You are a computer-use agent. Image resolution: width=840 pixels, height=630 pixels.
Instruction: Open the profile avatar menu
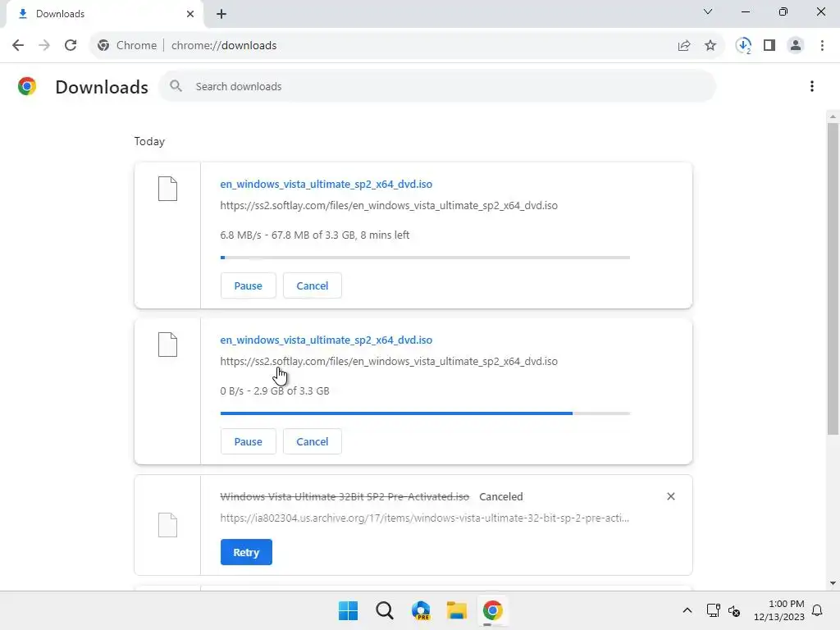click(796, 46)
